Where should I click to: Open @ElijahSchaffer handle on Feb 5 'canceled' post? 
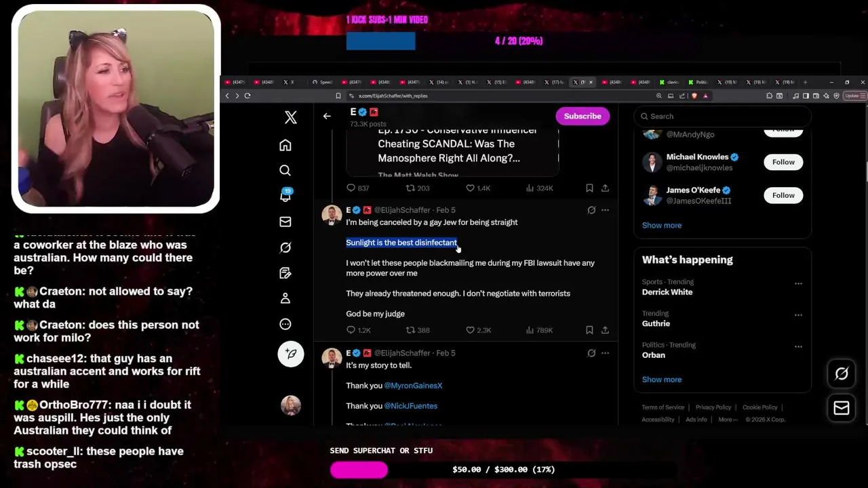(x=402, y=210)
